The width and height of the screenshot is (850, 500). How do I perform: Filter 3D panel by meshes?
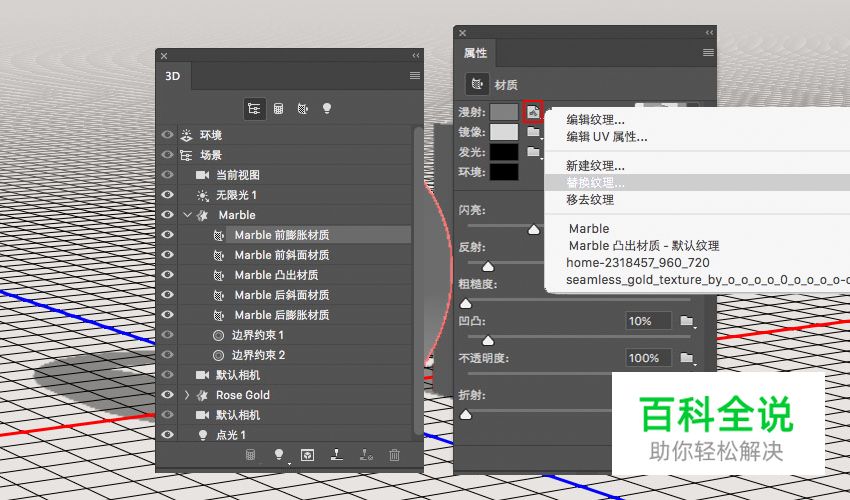pyautogui.click(x=279, y=109)
